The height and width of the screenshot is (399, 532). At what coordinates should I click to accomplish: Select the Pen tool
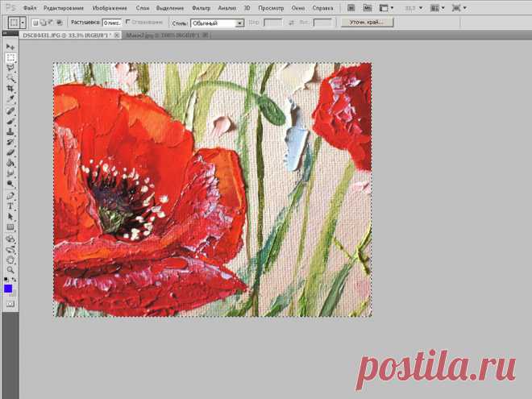pos(10,196)
